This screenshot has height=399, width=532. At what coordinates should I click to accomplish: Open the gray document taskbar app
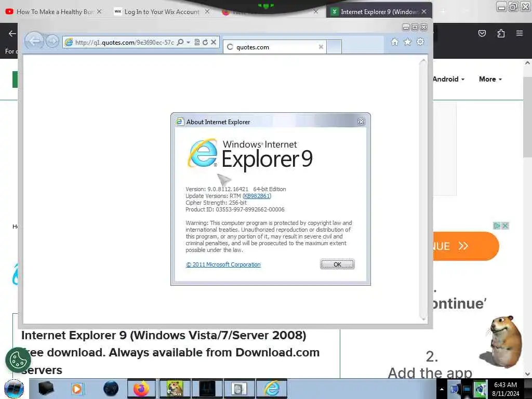click(x=239, y=389)
